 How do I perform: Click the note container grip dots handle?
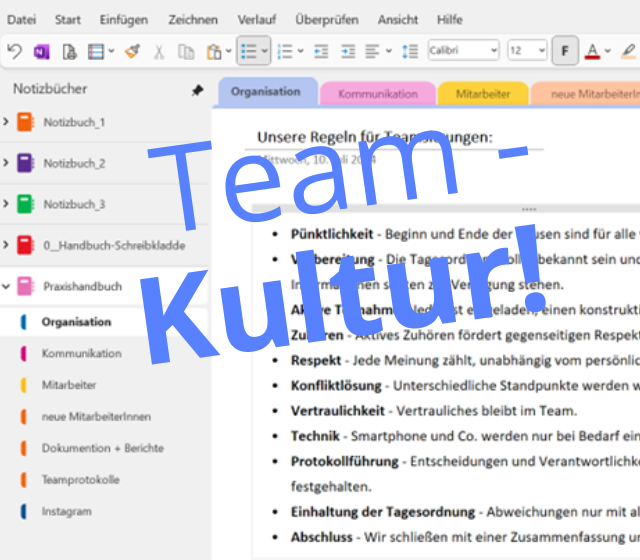pos(529,209)
